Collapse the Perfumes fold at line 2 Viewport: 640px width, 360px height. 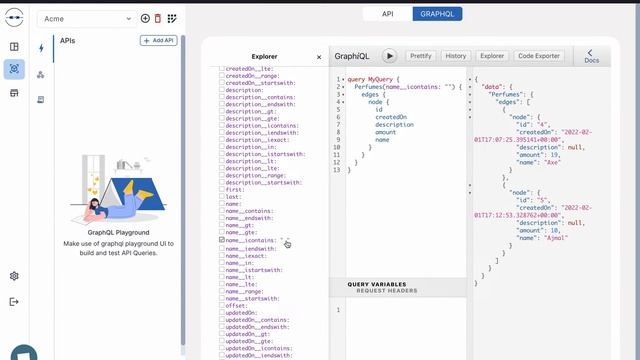click(x=343, y=87)
